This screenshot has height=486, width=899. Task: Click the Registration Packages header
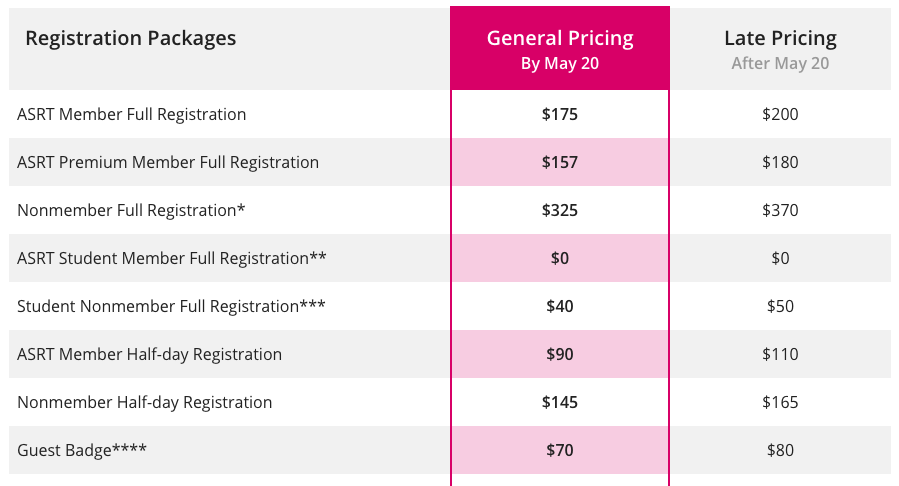pyautogui.click(x=131, y=38)
